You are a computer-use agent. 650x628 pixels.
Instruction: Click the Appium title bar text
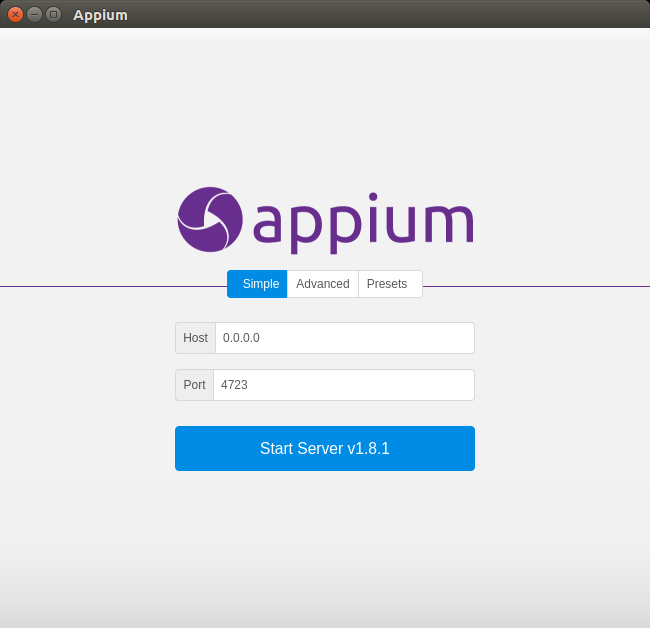tap(100, 15)
